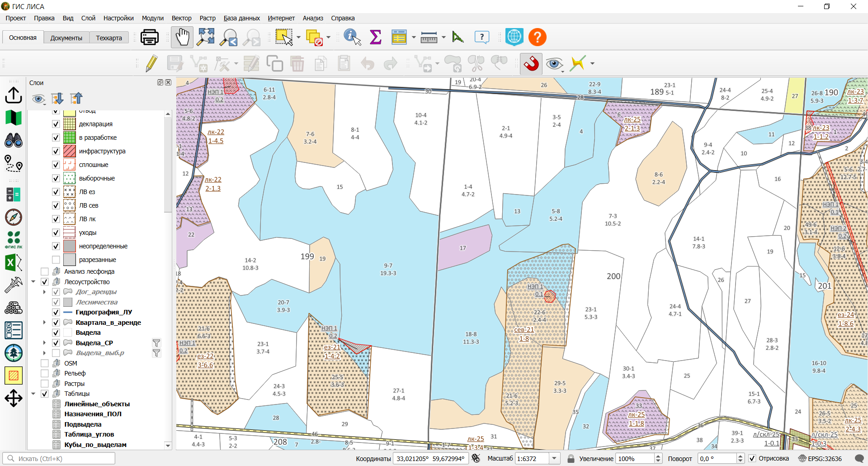868x466 pixels.
Task: Open the measure tool dropdown arrow
Action: [443, 38]
